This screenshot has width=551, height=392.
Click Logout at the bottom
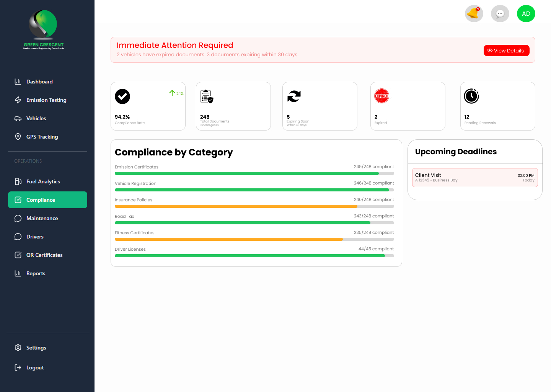(x=34, y=367)
